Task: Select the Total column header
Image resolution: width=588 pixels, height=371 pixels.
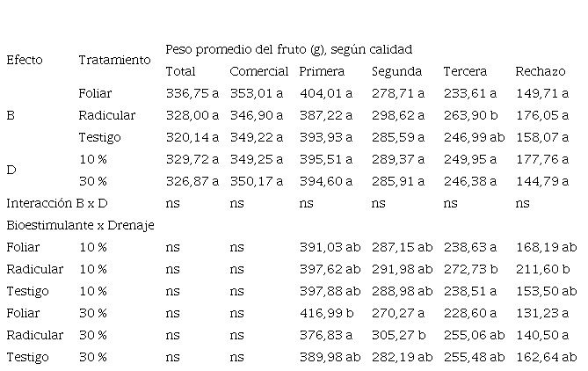Action: point(180,71)
